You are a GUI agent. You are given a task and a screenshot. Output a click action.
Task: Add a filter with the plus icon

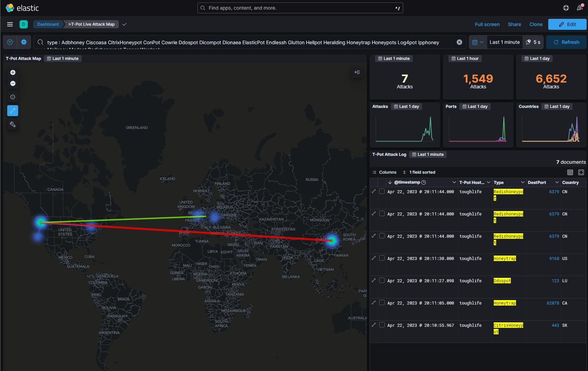(x=24, y=42)
